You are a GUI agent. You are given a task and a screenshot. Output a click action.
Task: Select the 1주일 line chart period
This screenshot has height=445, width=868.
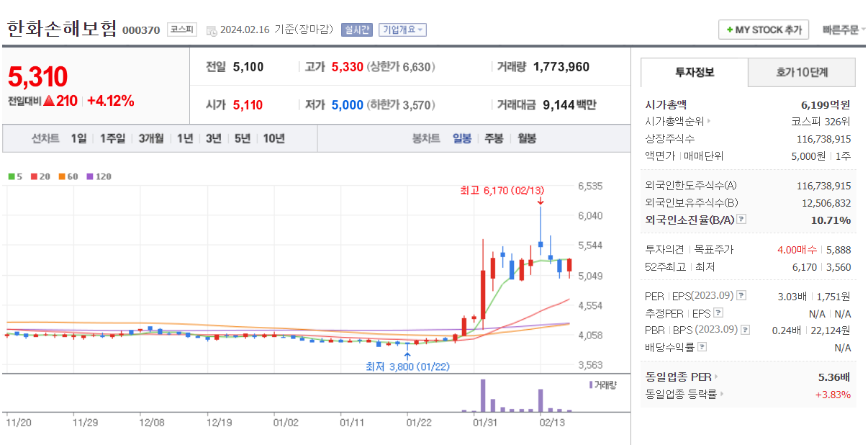point(112,138)
